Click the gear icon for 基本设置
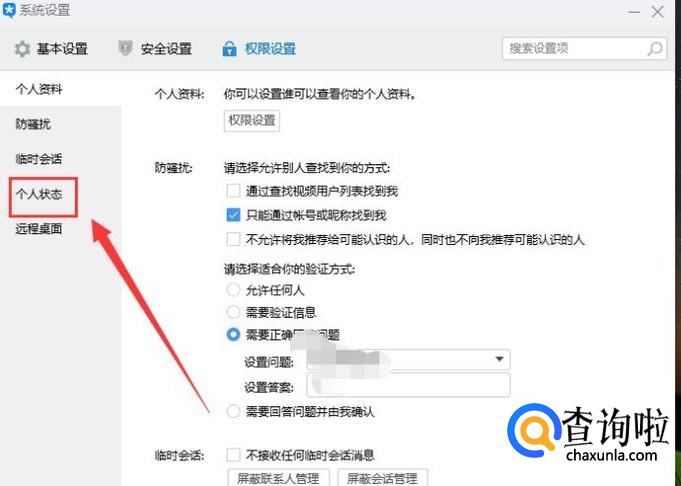The image size is (681, 486). pos(22,49)
